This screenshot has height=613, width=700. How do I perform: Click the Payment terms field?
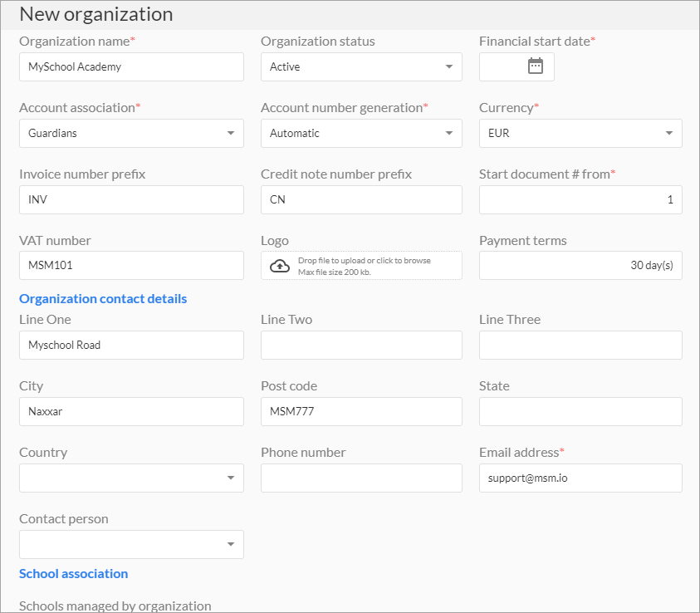[580, 265]
